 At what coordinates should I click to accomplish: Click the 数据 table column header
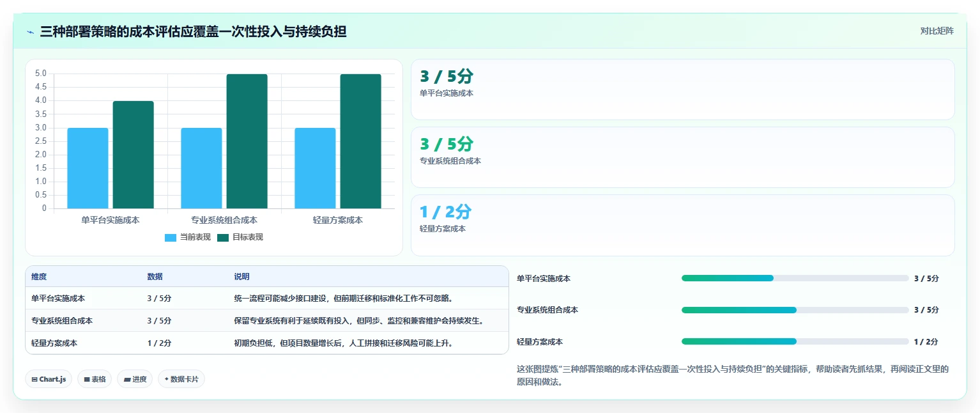point(155,277)
